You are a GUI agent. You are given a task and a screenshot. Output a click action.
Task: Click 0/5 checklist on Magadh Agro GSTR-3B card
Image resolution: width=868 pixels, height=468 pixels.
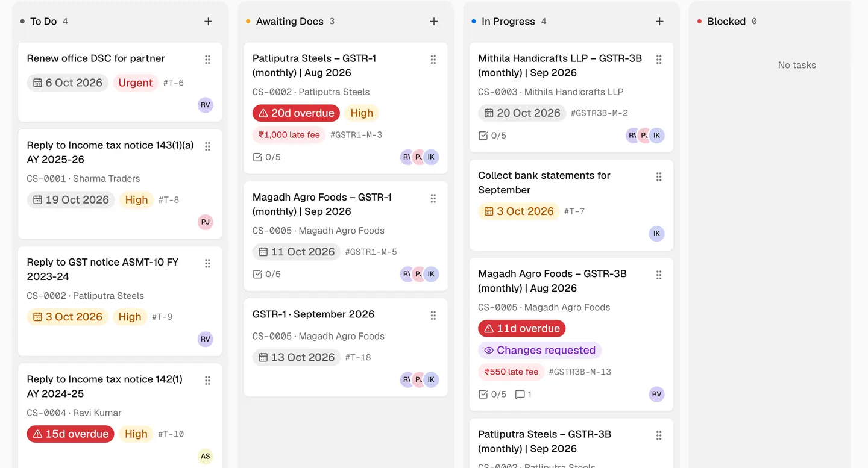492,395
